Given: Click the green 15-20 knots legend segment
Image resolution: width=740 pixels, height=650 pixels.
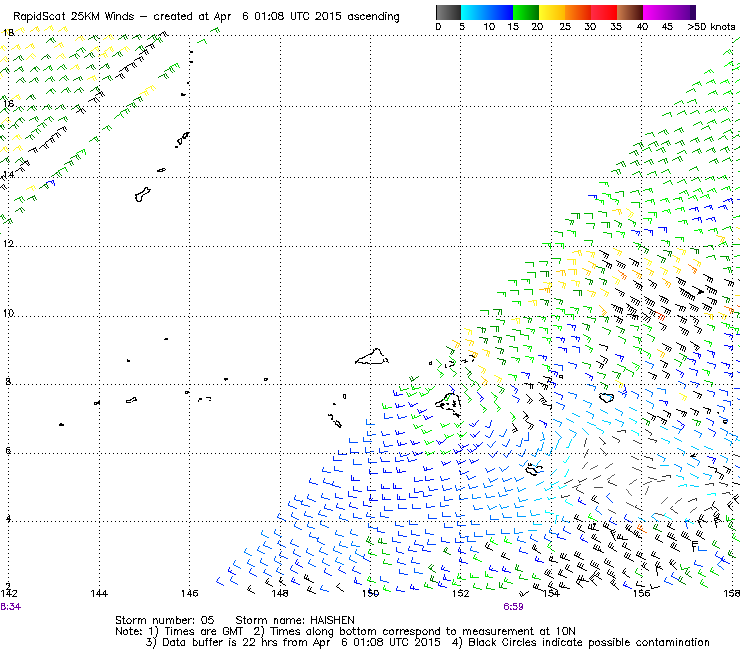Looking at the screenshot, I should pyautogui.click(x=526, y=12).
